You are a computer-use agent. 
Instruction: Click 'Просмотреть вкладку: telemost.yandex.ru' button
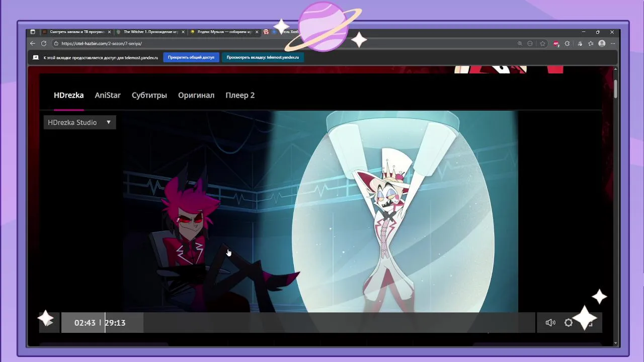click(263, 57)
